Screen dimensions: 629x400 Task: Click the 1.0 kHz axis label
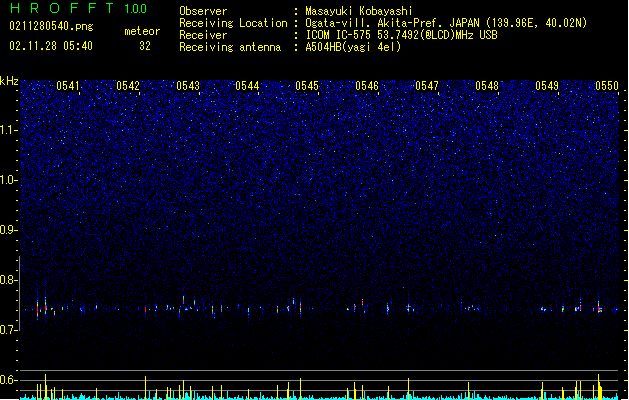point(8,180)
